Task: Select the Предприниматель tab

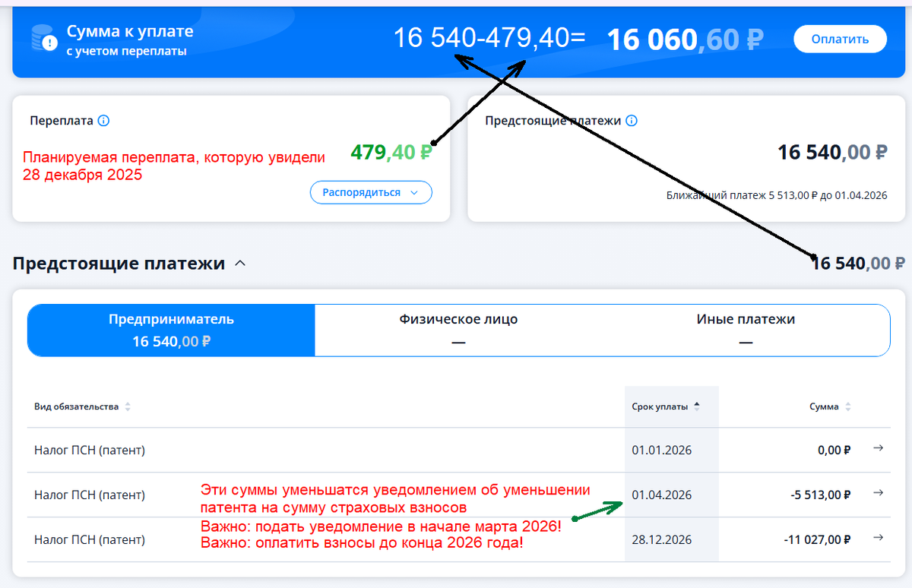Action: pos(170,329)
